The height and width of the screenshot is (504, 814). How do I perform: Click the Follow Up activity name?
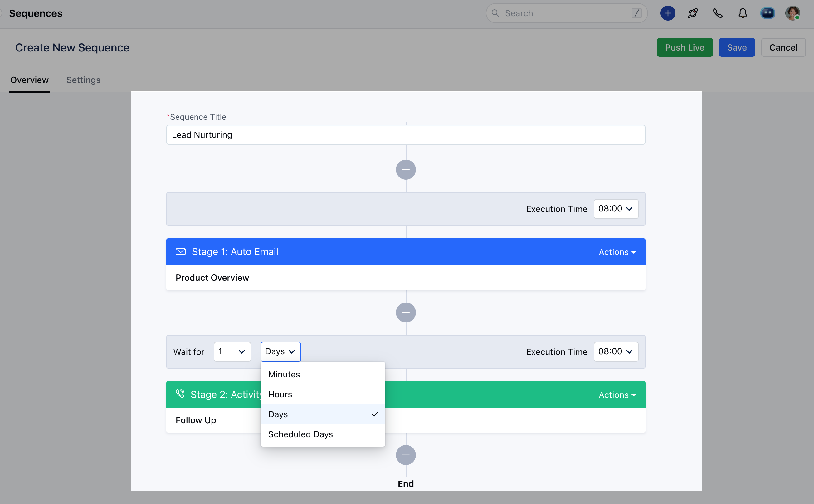196,420
